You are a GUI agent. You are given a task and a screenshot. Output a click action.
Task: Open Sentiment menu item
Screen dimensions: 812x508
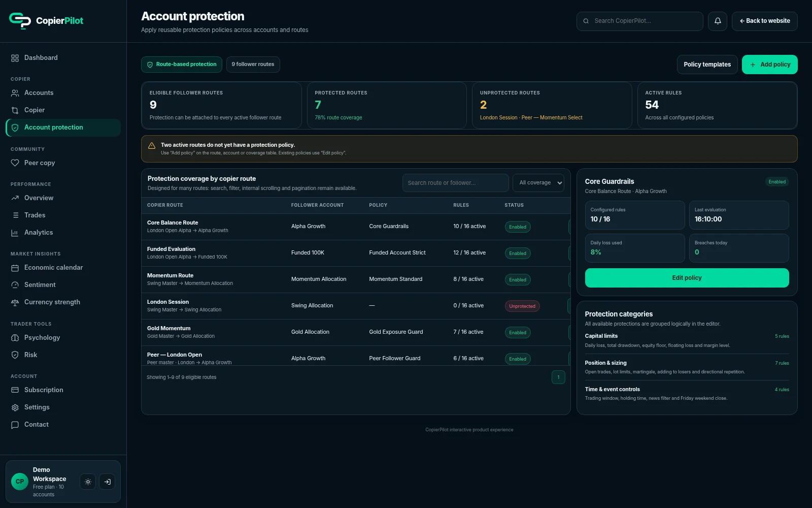click(x=63, y=285)
